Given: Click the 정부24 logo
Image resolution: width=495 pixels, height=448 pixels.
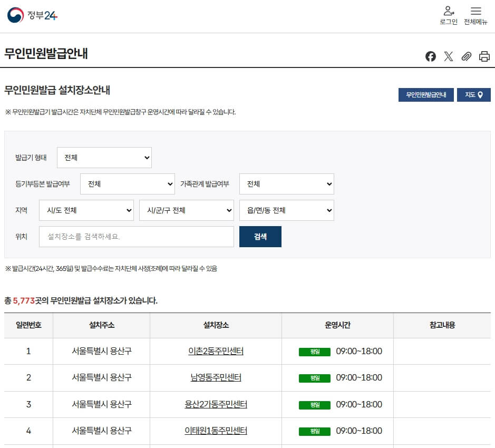Looking at the screenshot, I should pyautogui.click(x=32, y=15).
